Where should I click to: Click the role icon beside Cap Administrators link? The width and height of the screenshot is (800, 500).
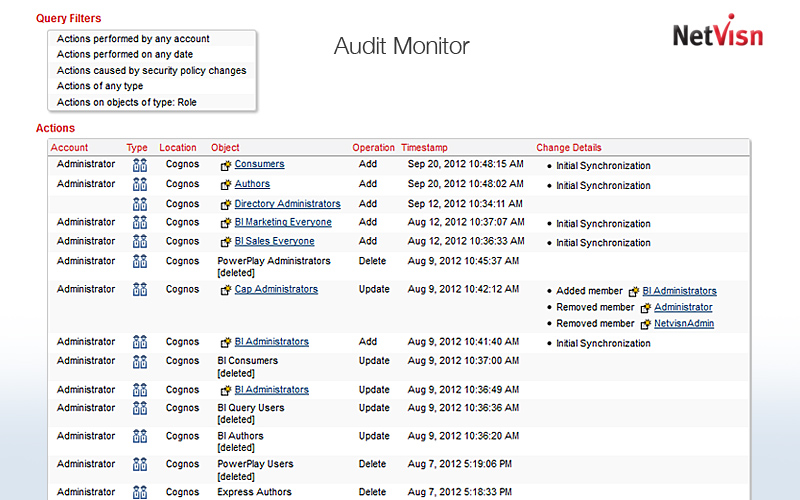click(x=226, y=290)
